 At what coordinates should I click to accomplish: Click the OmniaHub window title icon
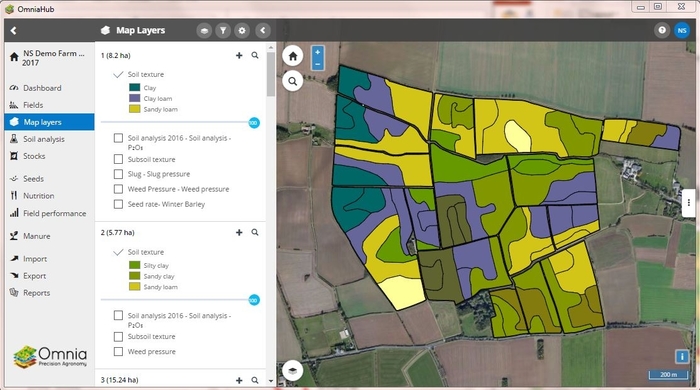[9, 8]
